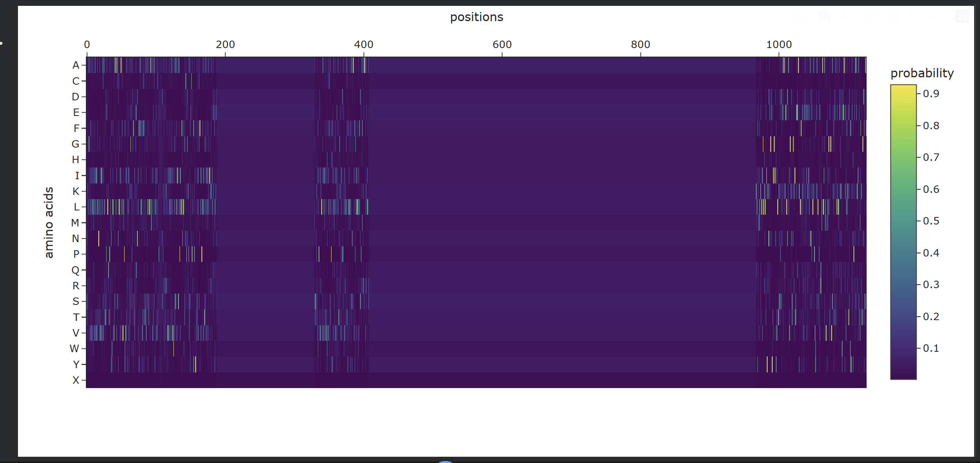Click colorbar tick value 0.6
Screen dimensions: 980x463
[931, 189]
